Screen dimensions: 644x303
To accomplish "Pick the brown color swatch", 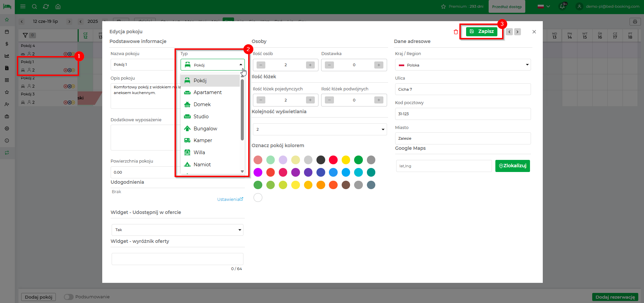I will pyautogui.click(x=346, y=185).
